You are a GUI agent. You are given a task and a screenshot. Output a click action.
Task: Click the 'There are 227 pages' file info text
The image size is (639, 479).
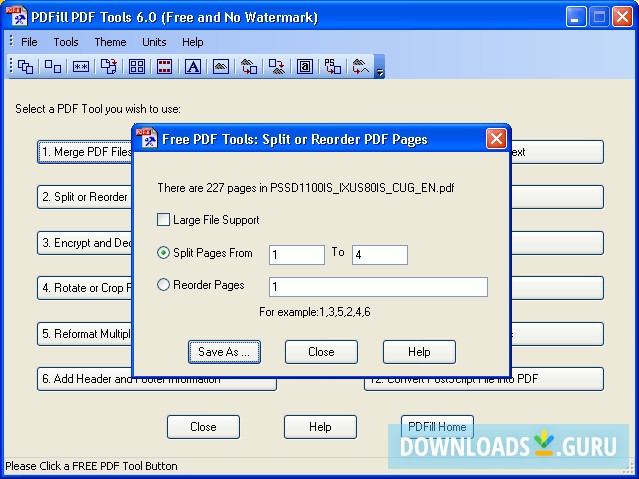pyautogui.click(x=306, y=188)
